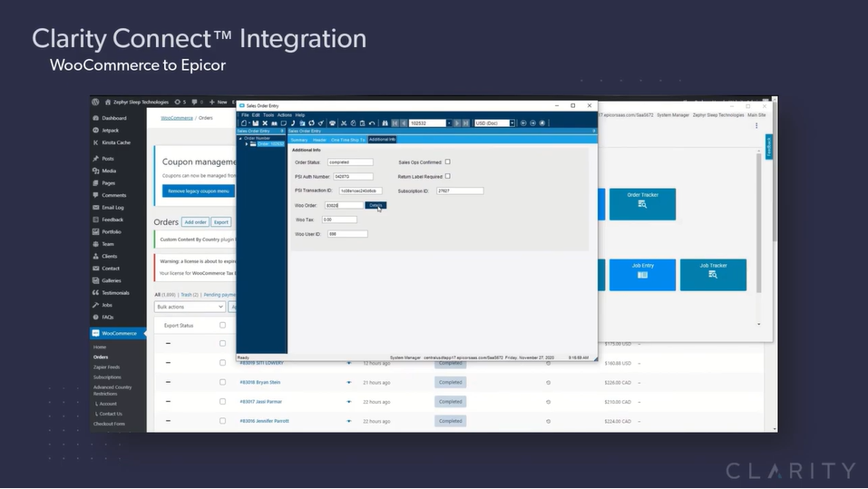Open the Job Entry tile in Epicor home
The width and height of the screenshot is (868, 489).
pyautogui.click(x=642, y=275)
